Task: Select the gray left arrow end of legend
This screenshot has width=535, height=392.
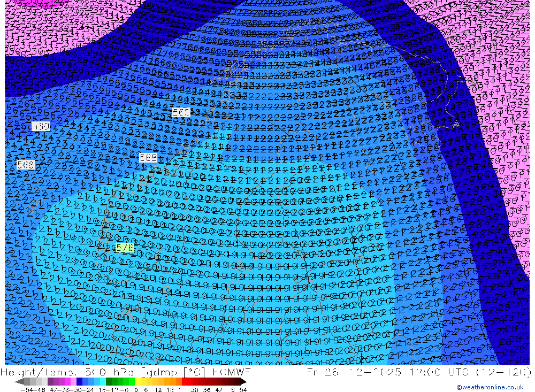Action: tap(19, 382)
